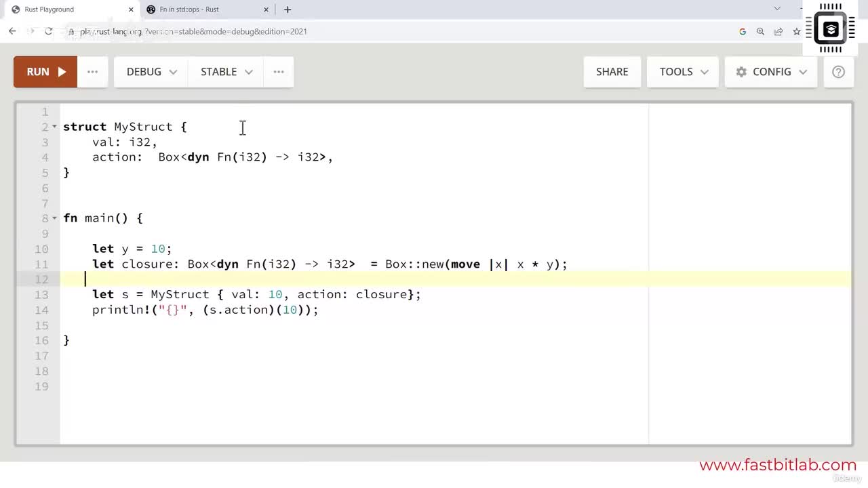The image size is (868, 488).
Task: Click the Google icon in the address bar
Action: [x=743, y=31]
